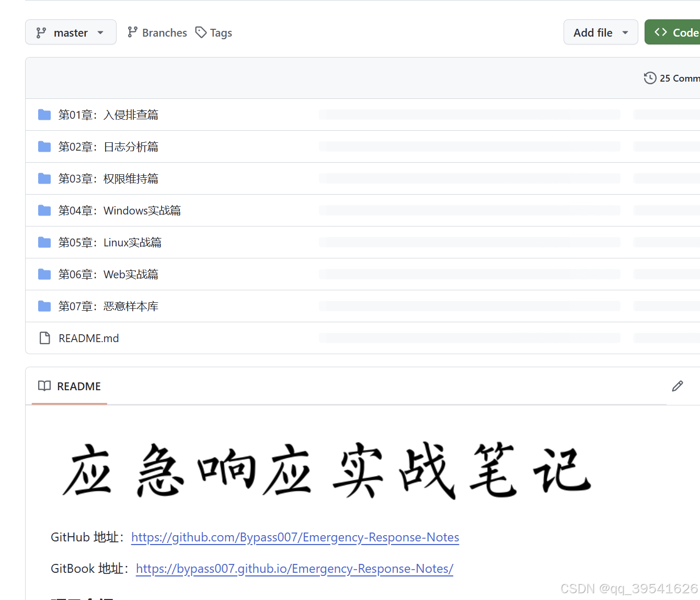Click the file icon beside README.md
The width and height of the screenshot is (700, 600).
point(45,338)
